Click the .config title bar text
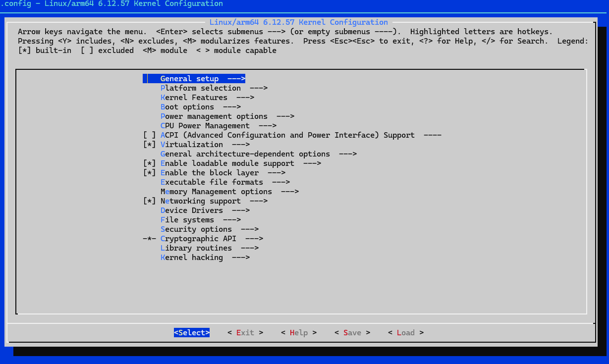Image resolution: width=609 pixels, height=364 pixels. pyautogui.click(x=111, y=4)
